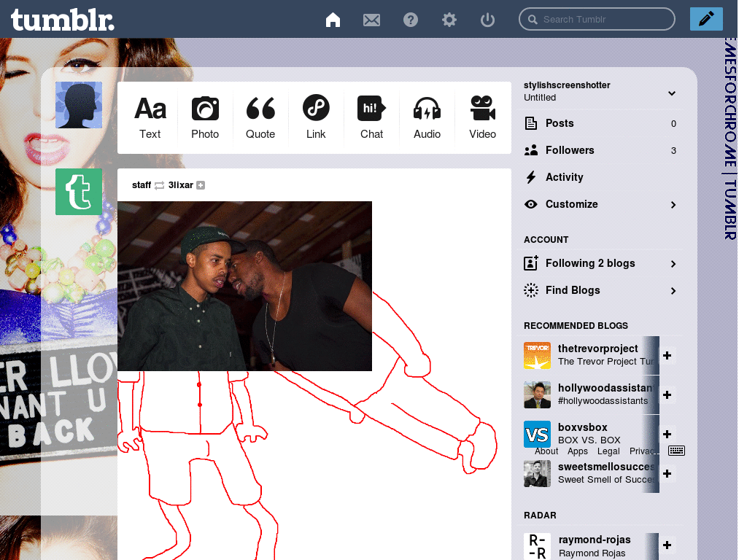Follow boxvsbox with plus button

667,434
